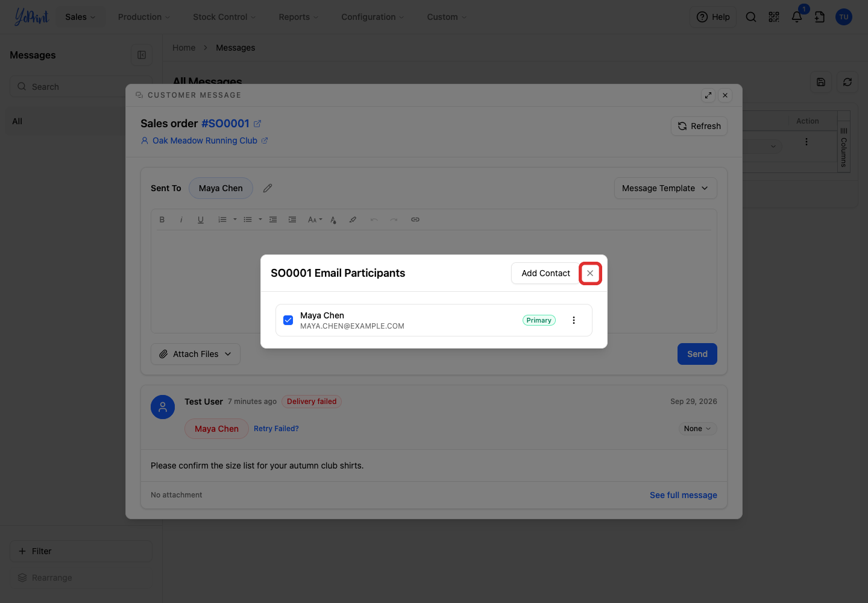Toggle bold formatting in message editor
Image resolution: width=868 pixels, height=603 pixels.
click(x=162, y=219)
